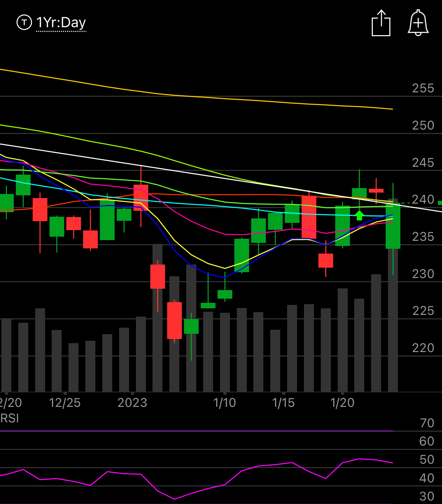Viewport: 442px width, 504px height.
Task: Tap the 255 price axis label
Action: pyautogui.click(x=423, y=88)
